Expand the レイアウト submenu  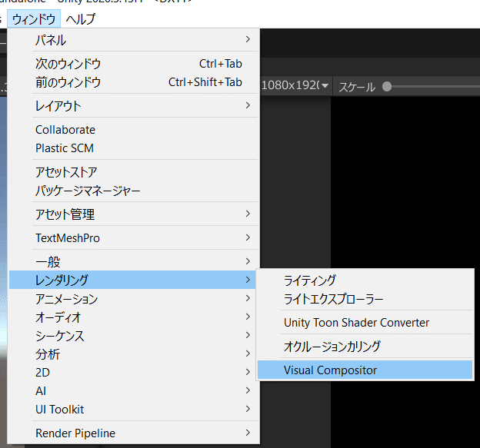click(134, 106)
